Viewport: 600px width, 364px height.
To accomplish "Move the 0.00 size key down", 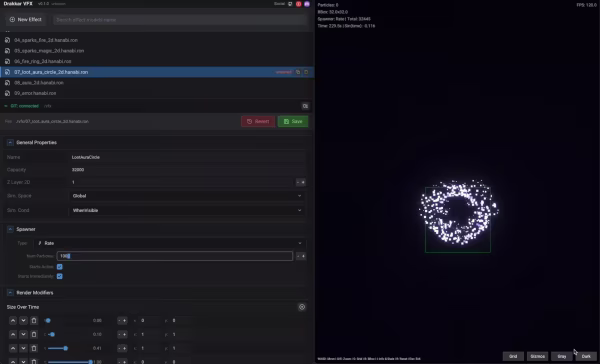I will pos(23,321).
